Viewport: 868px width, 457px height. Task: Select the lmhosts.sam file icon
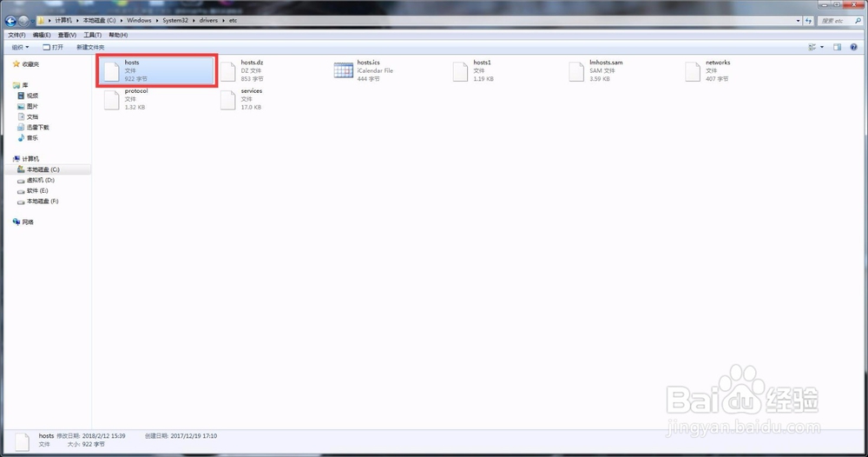577,71
